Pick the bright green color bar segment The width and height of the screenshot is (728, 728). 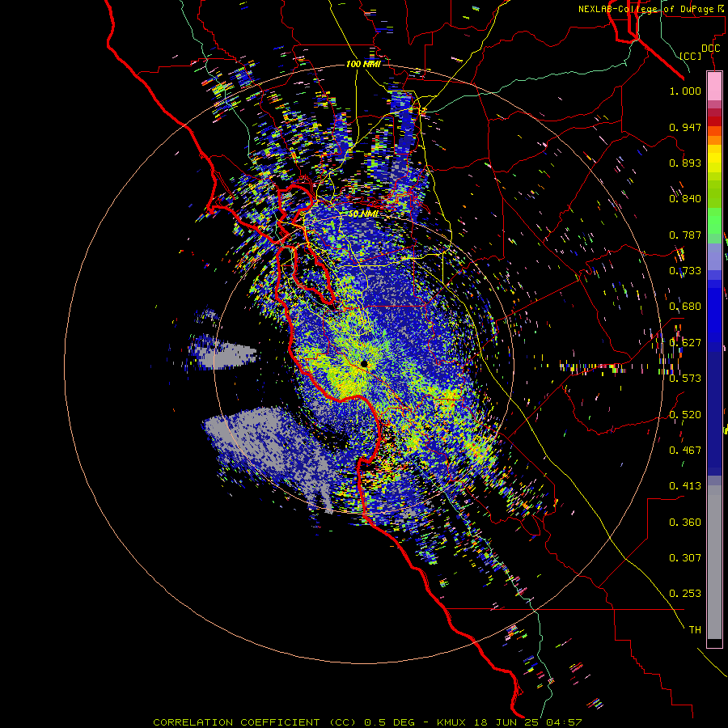[x=714, y=221]
